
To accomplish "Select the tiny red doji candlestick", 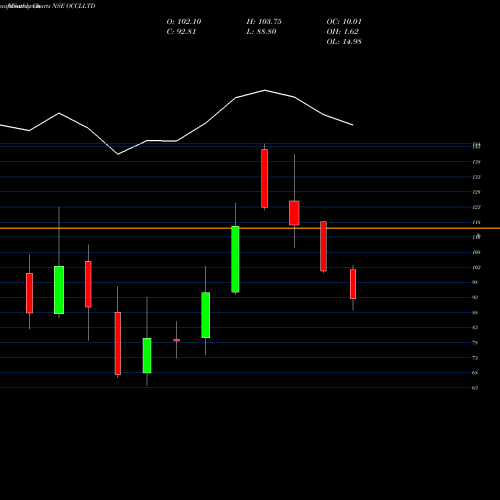I will [176, 340].
